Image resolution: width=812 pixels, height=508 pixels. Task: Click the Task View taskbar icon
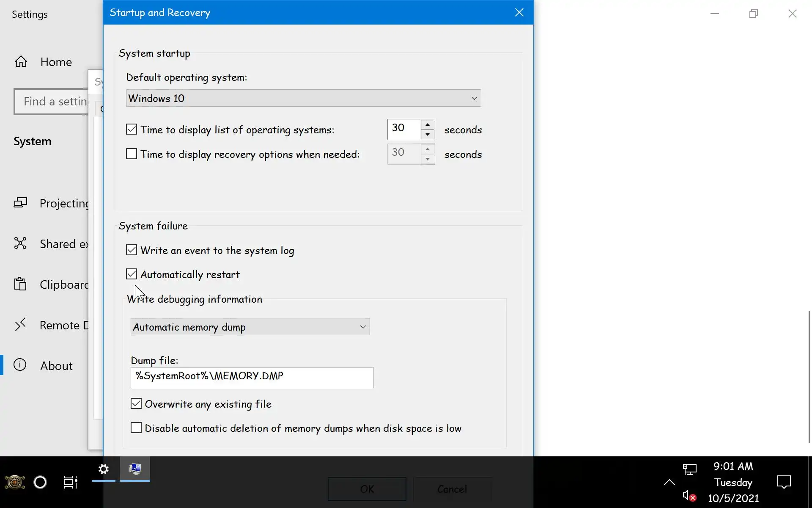(x=70, y=482)
